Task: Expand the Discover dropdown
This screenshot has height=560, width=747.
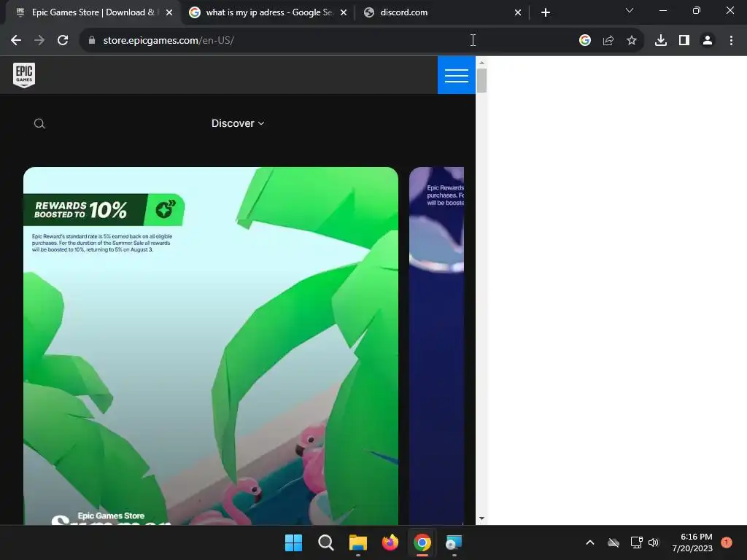Action: (238, 123)
